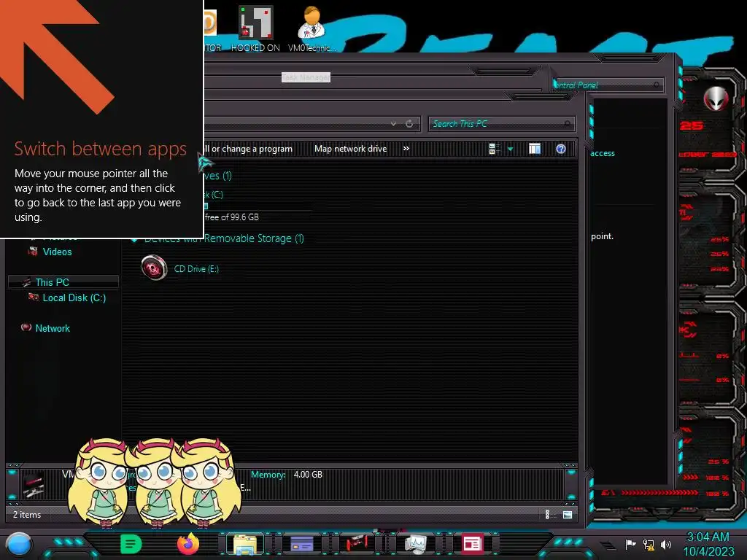This screenshot has width=747, height=560.
Task: Click the Task Manager title label
Action: [x=306, y=77]
